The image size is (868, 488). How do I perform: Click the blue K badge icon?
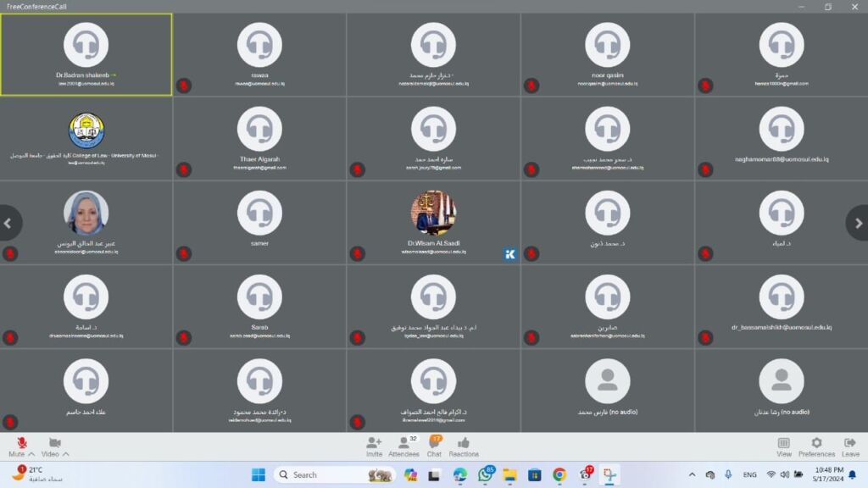tap(509, 253)
